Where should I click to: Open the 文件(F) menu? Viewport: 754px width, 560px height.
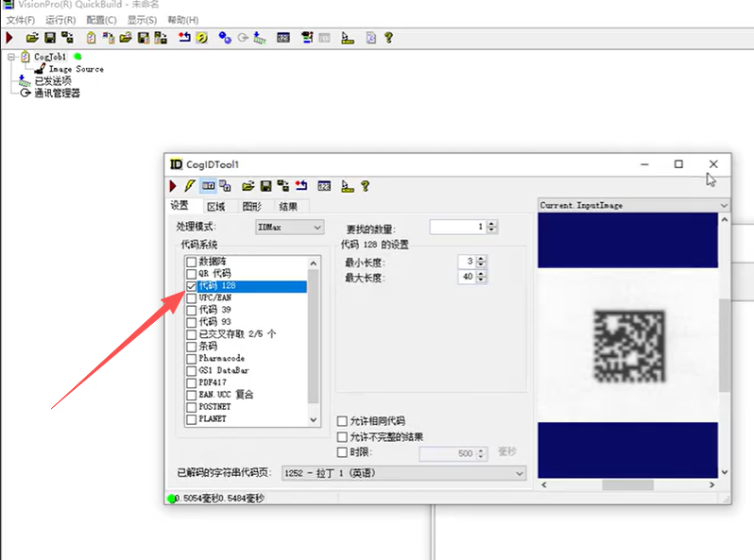21,20
